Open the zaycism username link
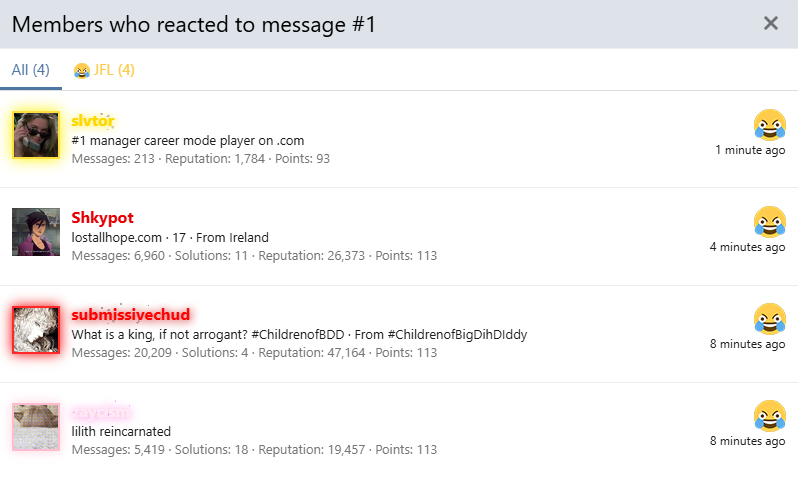 (x=101, y=412)
